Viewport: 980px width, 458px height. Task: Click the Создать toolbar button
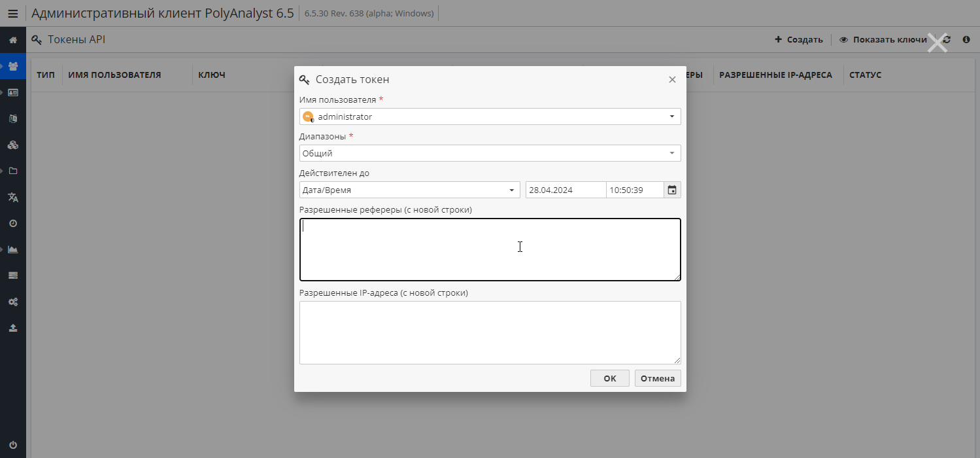click(798, 40)
